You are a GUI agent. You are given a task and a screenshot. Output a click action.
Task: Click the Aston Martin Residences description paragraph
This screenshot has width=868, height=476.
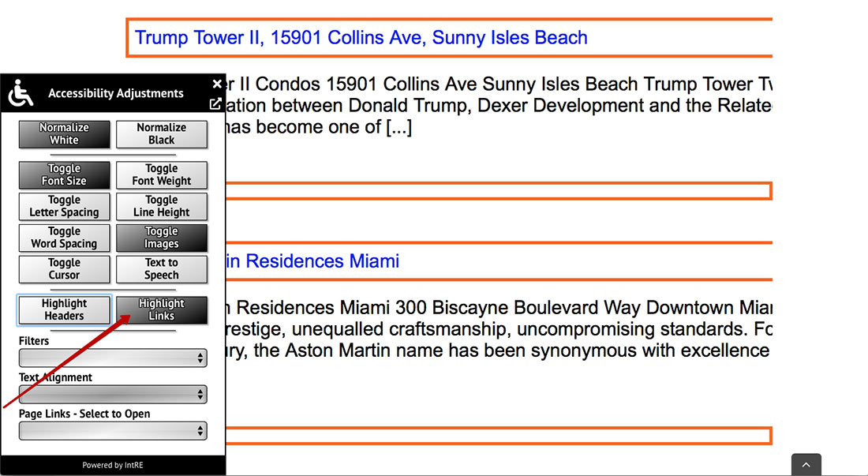[x=499, y=329]
